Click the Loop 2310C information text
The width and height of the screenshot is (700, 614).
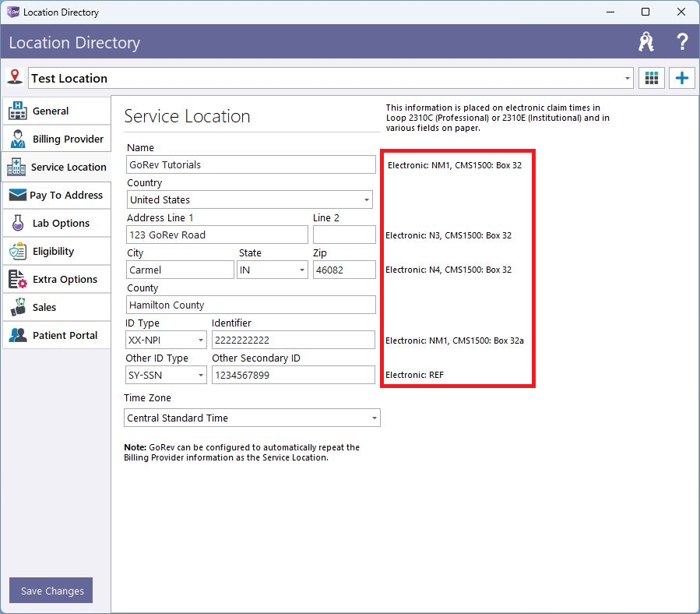tap(498, 118)
